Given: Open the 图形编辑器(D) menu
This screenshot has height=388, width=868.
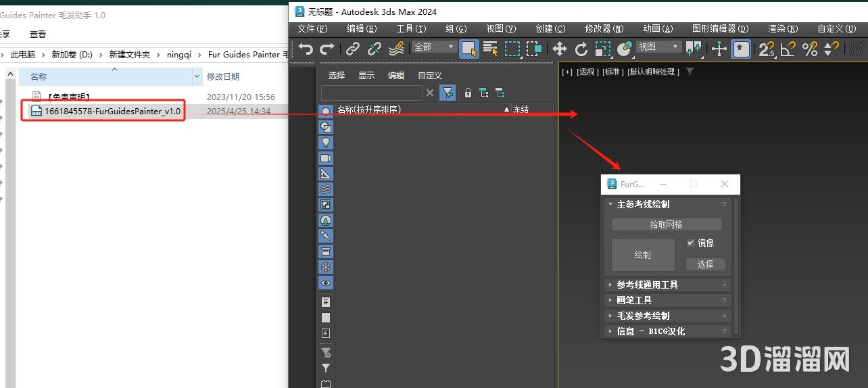Looking at the screenshot, I should click(x=721, y=29).
